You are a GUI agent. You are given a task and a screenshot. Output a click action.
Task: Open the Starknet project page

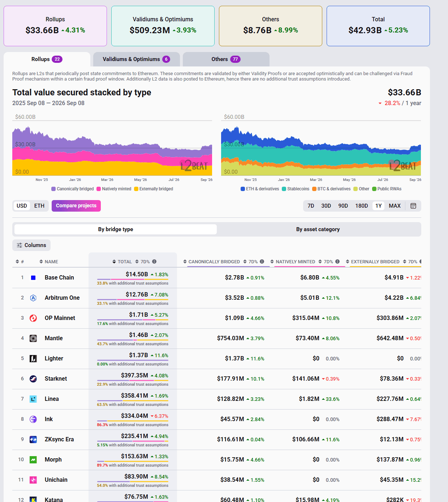(x=56, y=379)
